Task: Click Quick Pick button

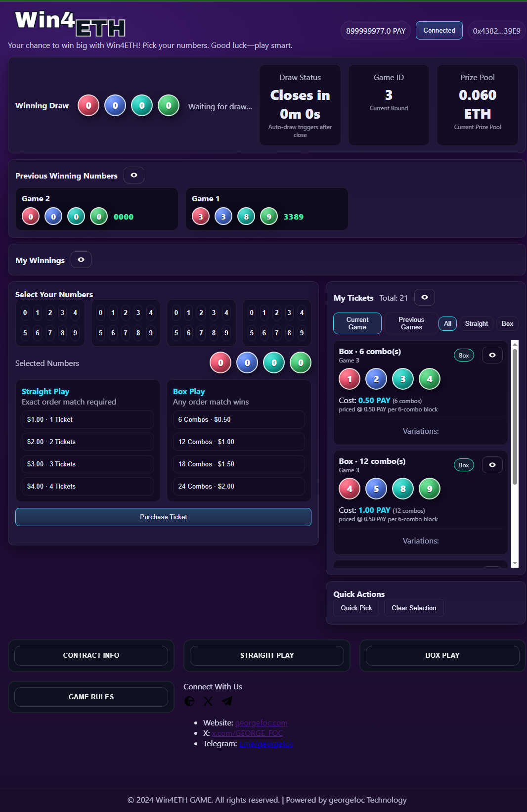Action: 356,608
